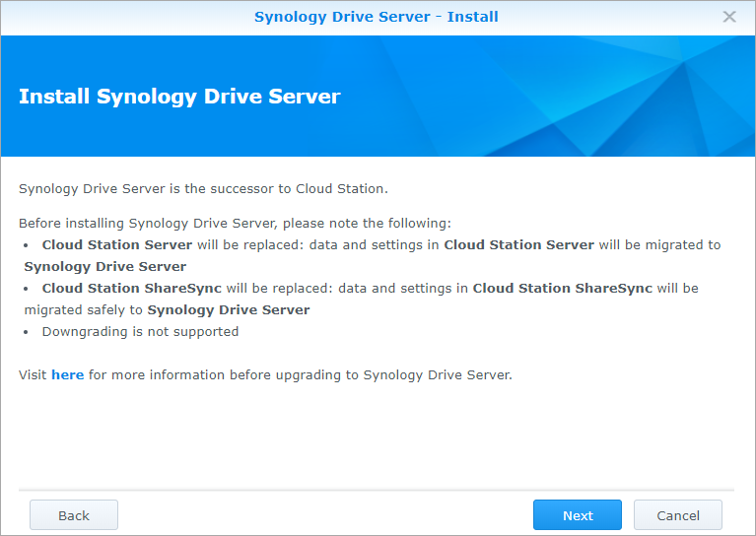Select the sentence about the successor to Cloud Station

203,188
